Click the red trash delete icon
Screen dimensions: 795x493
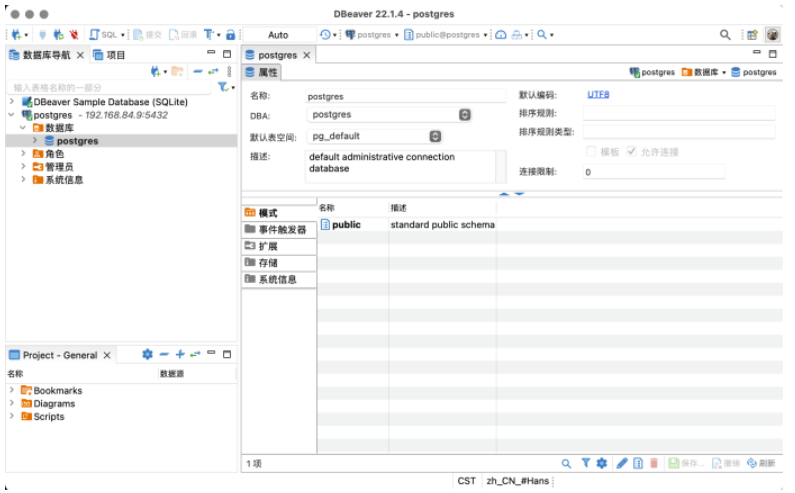[x=654, y=463]
